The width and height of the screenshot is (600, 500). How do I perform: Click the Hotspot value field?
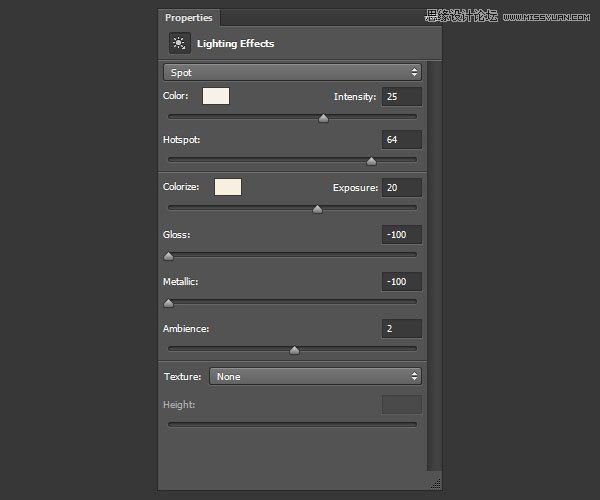(x=402, y=140)
